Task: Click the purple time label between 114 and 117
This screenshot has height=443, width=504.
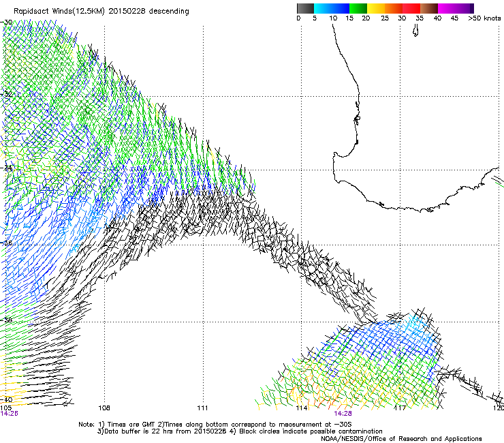Action: click(343, 414)
